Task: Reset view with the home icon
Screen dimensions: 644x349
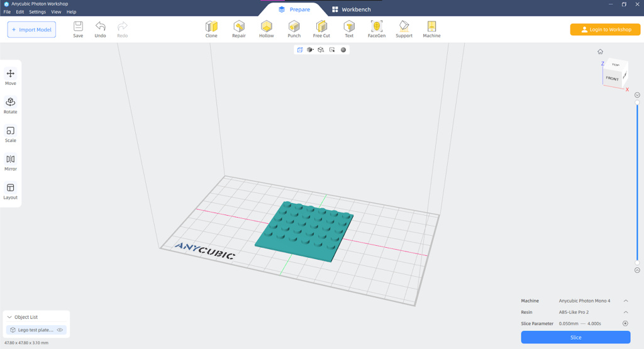Action: tap(600, 52)
